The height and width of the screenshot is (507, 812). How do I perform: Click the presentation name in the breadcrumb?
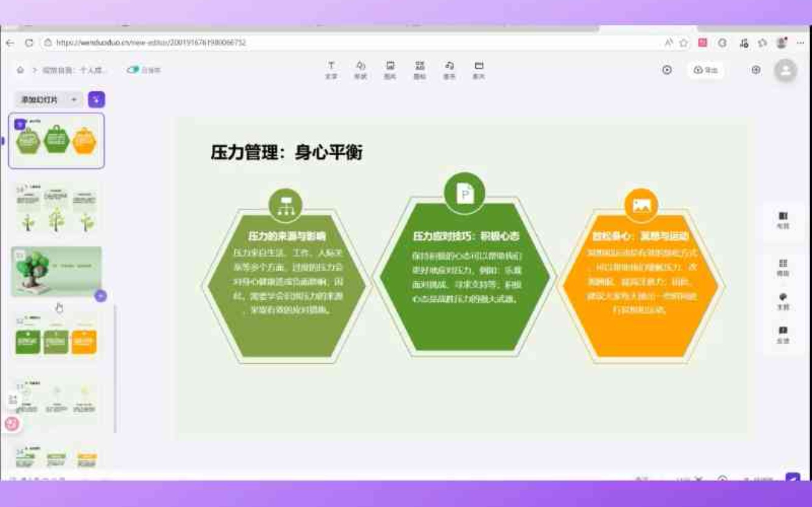[x=76, y=70]
